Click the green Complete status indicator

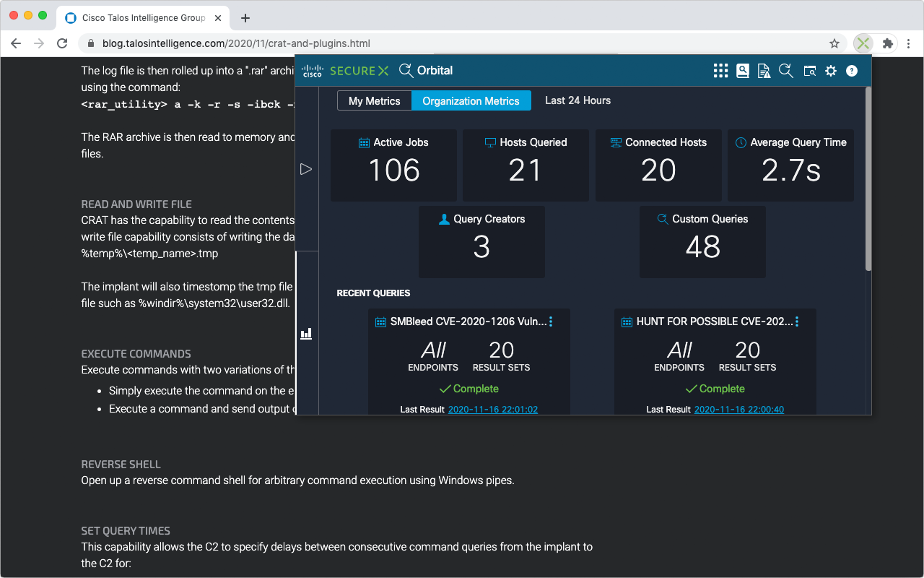[x=468, y=389]
